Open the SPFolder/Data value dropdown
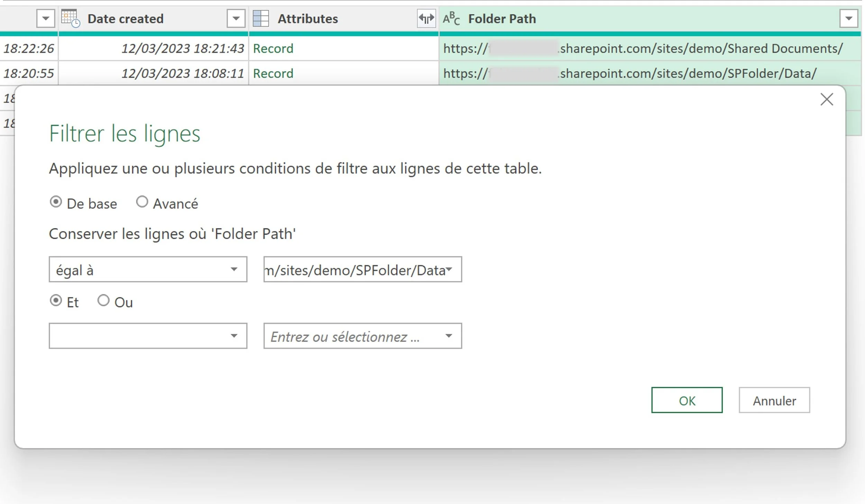Image resolution: width=865 pixels, height=504 pixels. pyautogui.click(x=449, y=270)
